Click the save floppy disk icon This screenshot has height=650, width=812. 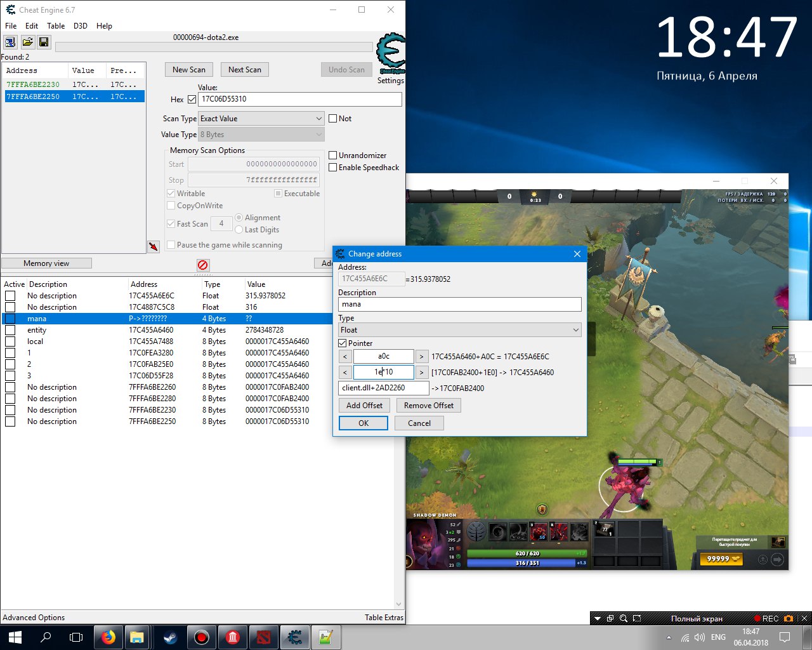click(x=44, y=42)
